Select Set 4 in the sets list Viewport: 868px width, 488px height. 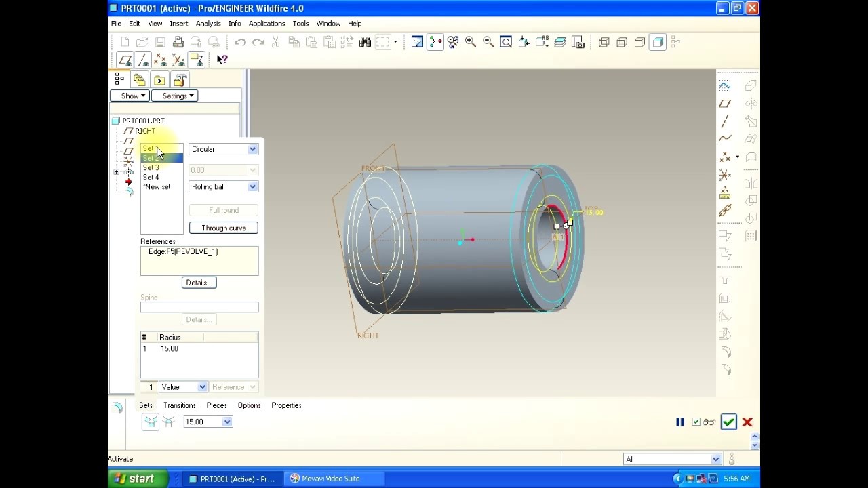pos(161,177)
